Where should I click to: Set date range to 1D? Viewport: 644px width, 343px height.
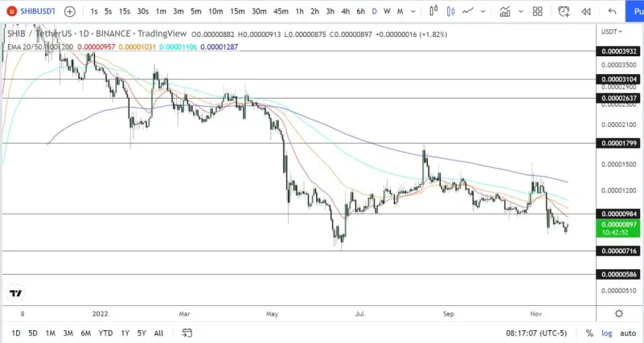15,333
